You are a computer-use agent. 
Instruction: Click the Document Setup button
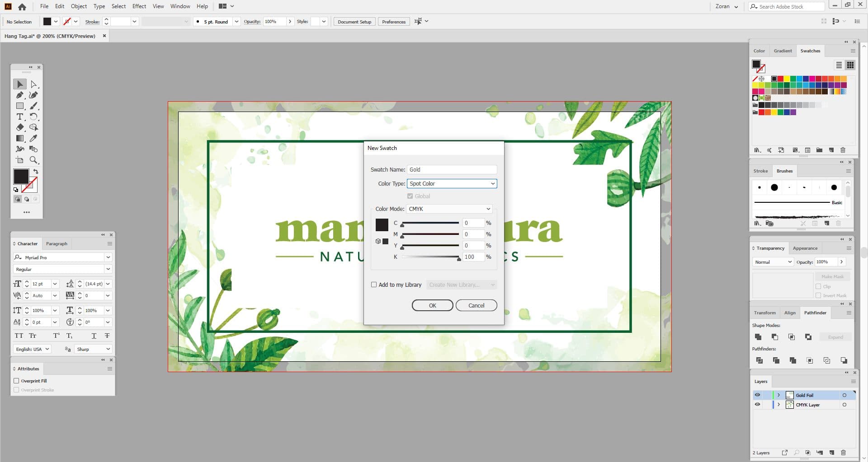pos(354,21)
